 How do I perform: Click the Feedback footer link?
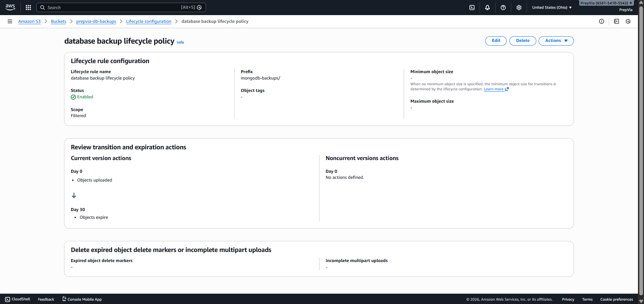pyautogui.click(x=46, y=299)
